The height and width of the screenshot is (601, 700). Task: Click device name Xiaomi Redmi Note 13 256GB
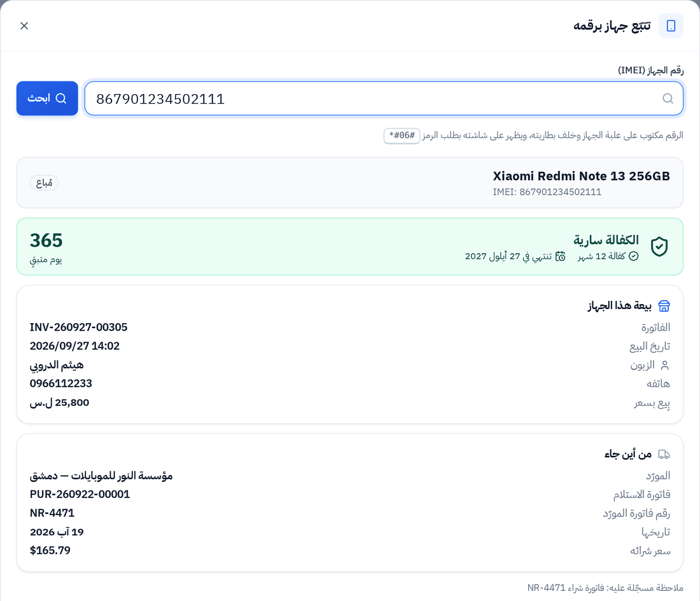[x=581, y=176]
